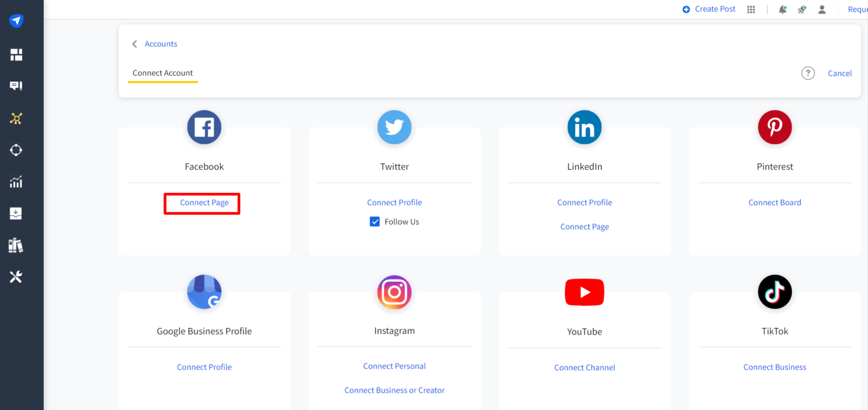Click Connect Business or Creator under Instagram

tap(395, 390)
